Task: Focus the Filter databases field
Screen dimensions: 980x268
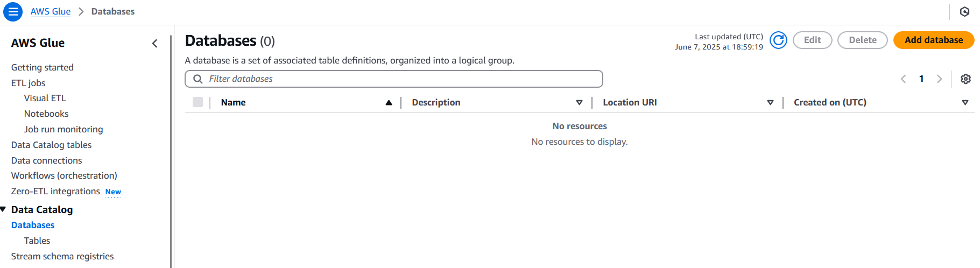Action: point(394,79)
